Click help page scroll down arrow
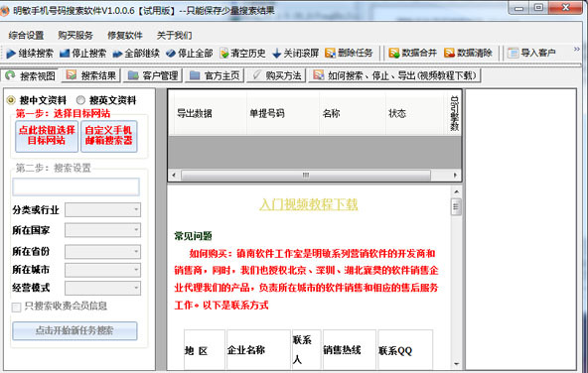 456,364
